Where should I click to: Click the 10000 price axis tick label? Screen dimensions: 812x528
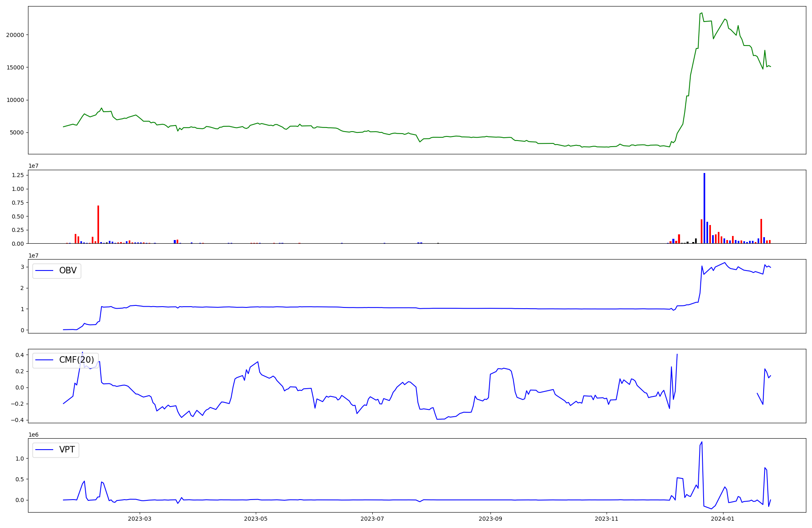[x=15, y=100]
